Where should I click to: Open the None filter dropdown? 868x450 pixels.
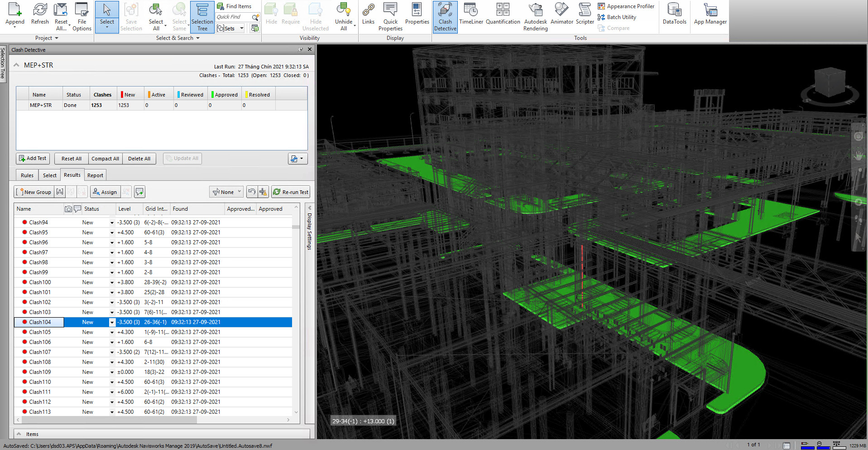(x=227, y=192)
